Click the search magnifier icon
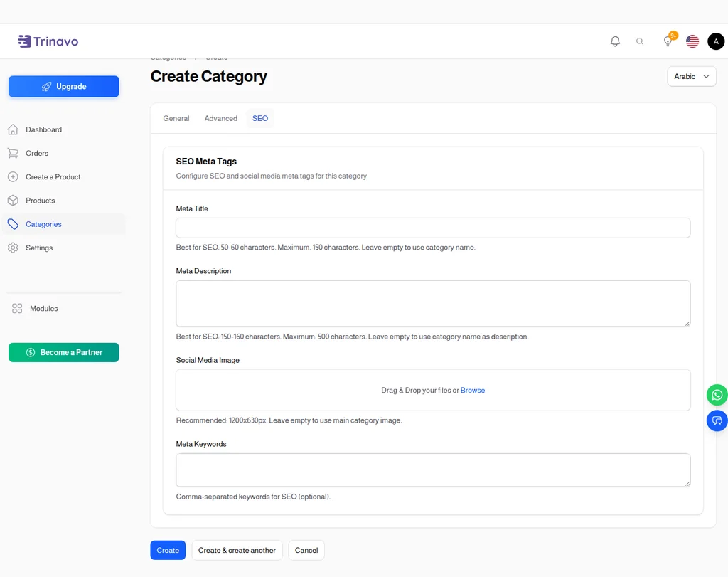Viewport: 728px width, 577px height. 640,41
